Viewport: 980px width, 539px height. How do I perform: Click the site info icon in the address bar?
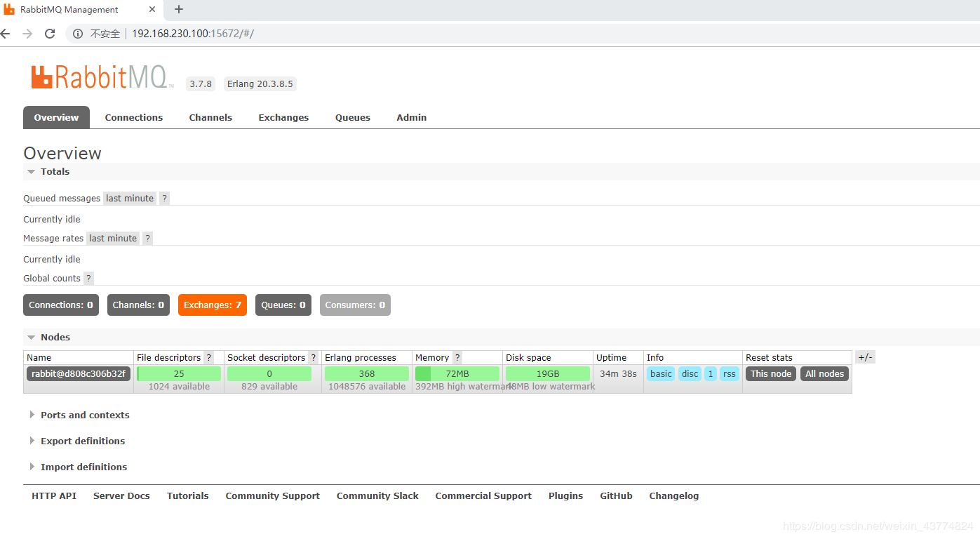pyautogui.click(x=78, y=34)
